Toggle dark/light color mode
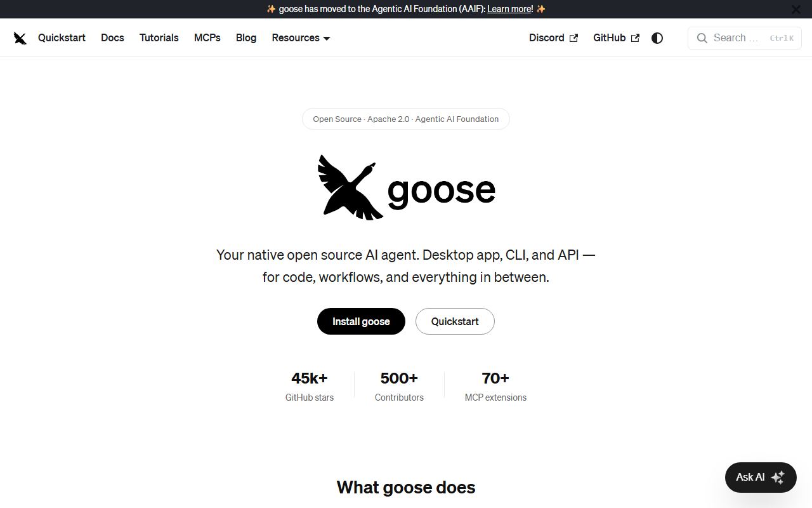 657,38
